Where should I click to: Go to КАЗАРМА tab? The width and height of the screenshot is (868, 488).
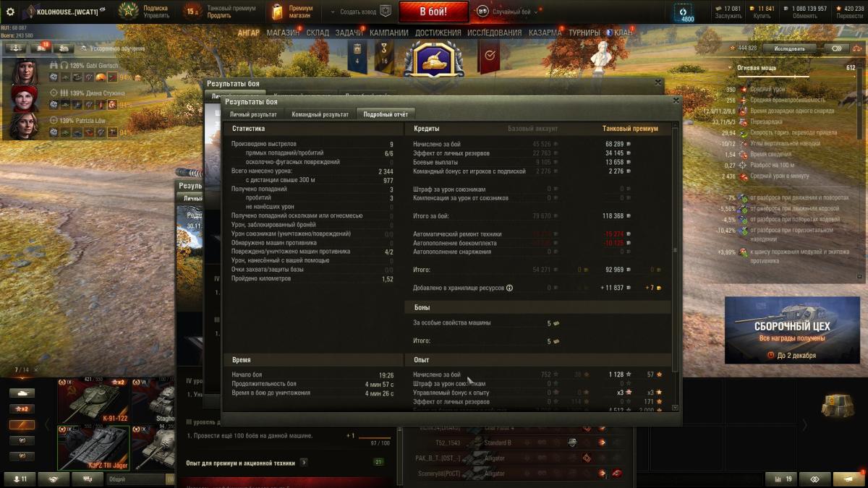coord(545,33)
